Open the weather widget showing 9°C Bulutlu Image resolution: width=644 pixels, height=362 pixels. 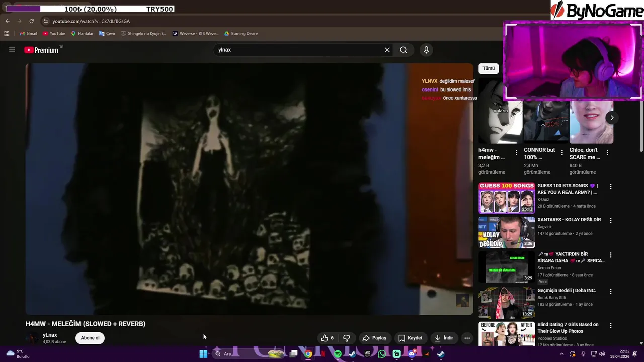[x=18, y=354]
